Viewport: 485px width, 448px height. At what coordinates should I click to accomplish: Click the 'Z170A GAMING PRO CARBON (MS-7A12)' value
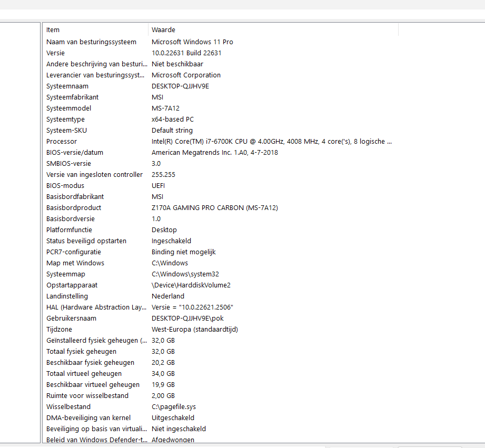tap(215, 208)
